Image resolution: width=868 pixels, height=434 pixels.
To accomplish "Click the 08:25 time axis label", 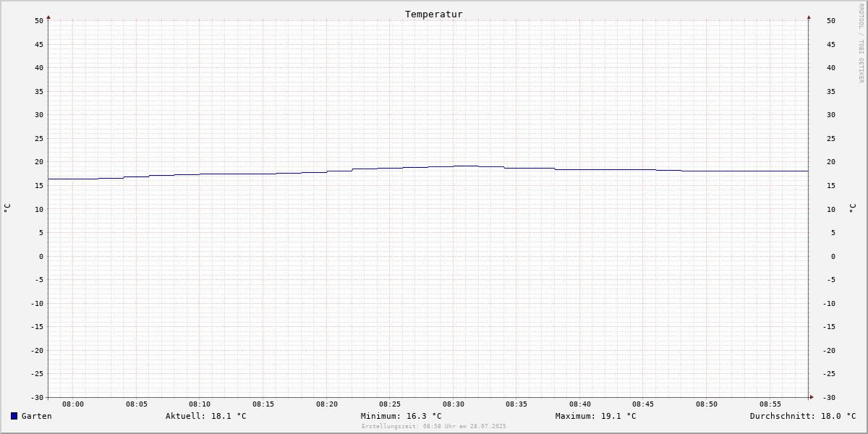I will 390,404.
